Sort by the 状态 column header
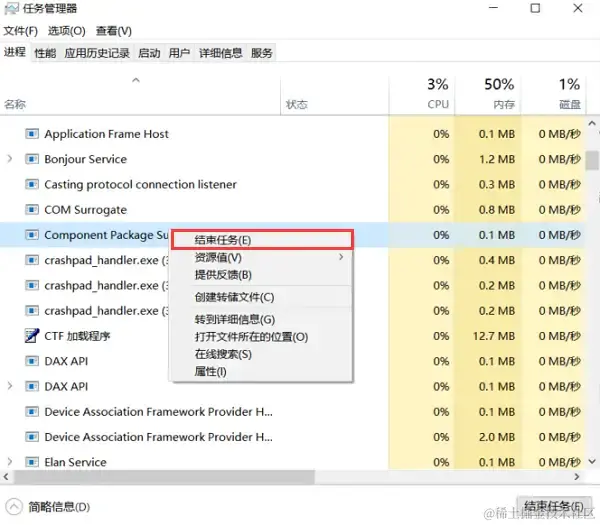This screenshot has width=600, height=525. (335, 96)
